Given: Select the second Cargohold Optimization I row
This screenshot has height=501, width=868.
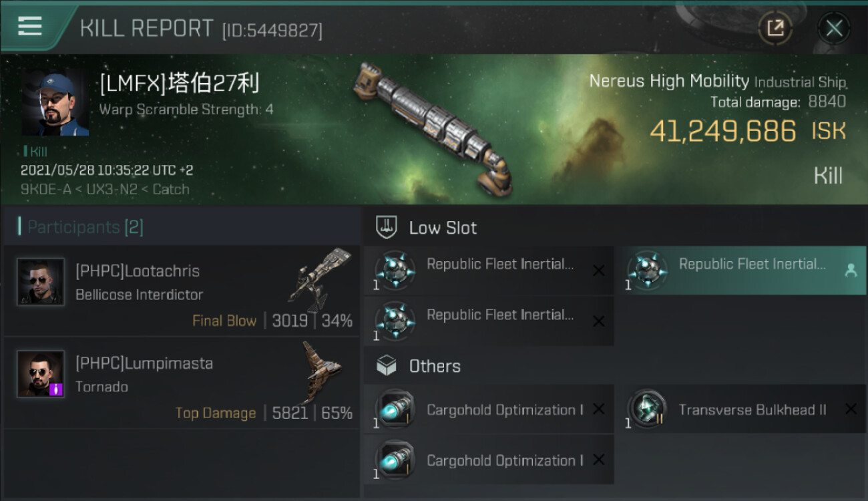Looking at the screenshot, I should (x=488, y=460).
